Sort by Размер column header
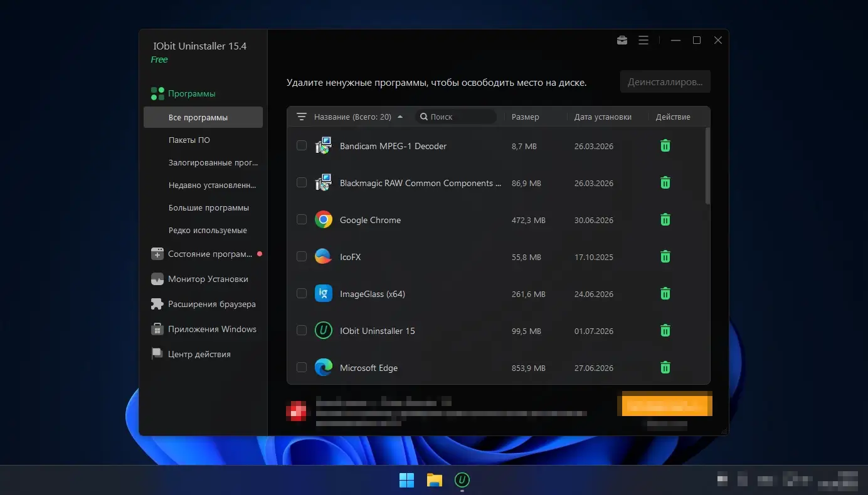This screenshot has height=495, width=868. [x=525, y=117]
